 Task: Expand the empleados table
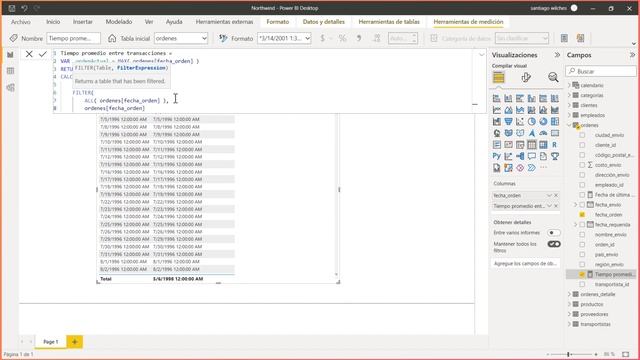point(569,115)
